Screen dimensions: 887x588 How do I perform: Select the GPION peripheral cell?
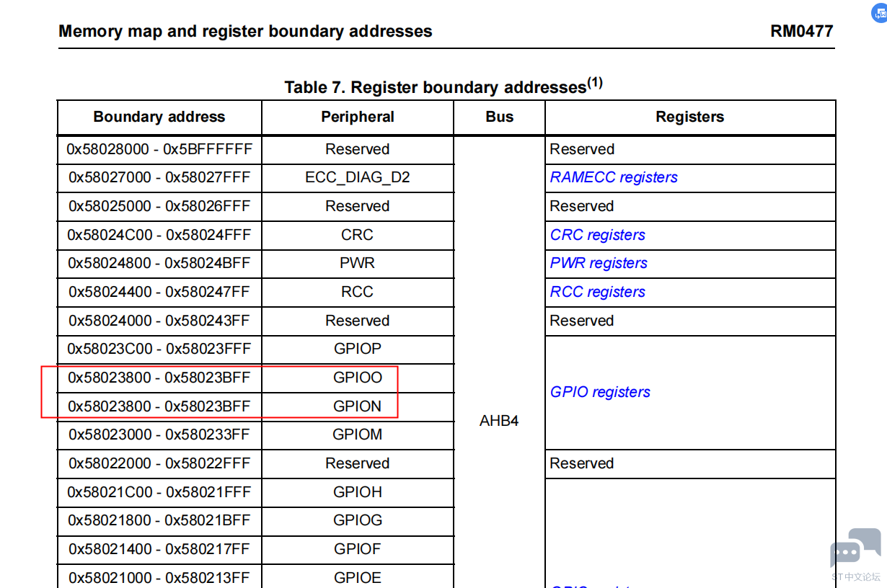coord(358,406)
